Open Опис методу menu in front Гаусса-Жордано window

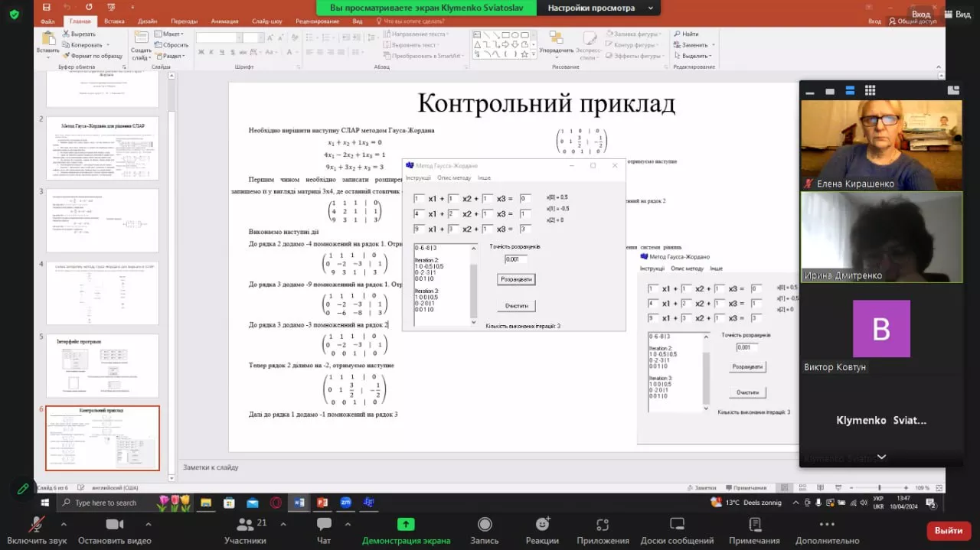[454, 177]
